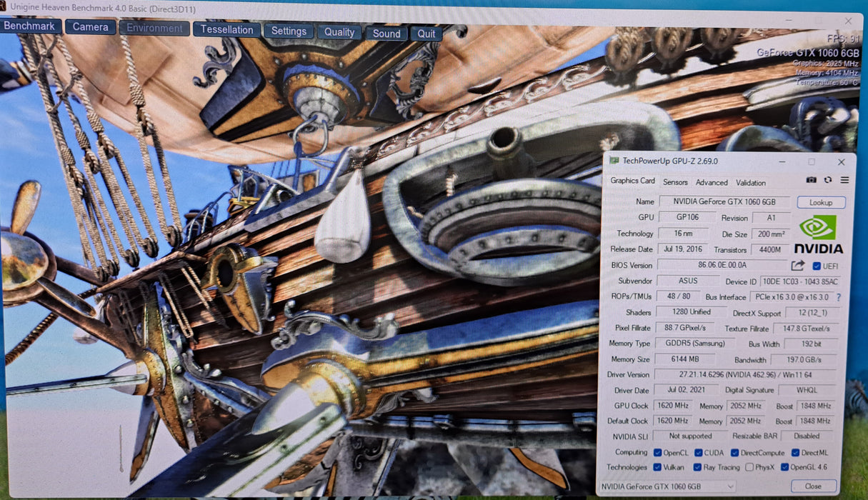The width and height of the screenshot is (868, 500).
Task: Open the GPU selection dropdown at bottom
Action: pyautogui.click(x=667, y=486)
